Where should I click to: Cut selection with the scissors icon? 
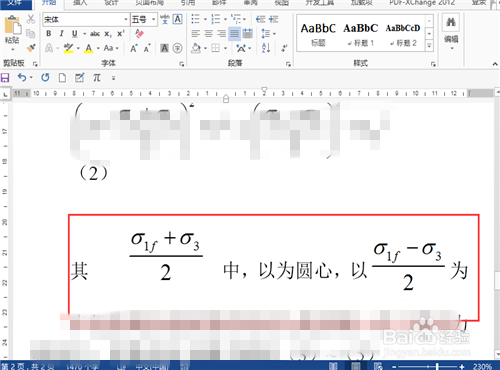(x=31, y=19)
